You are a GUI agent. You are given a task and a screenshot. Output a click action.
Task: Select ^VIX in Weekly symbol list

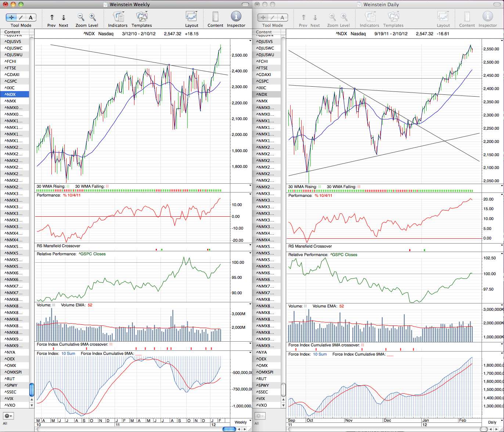coord(15,399)
